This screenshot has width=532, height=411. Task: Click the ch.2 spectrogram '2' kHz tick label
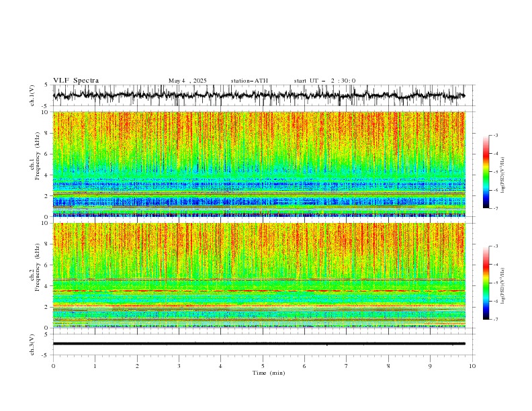46,307
